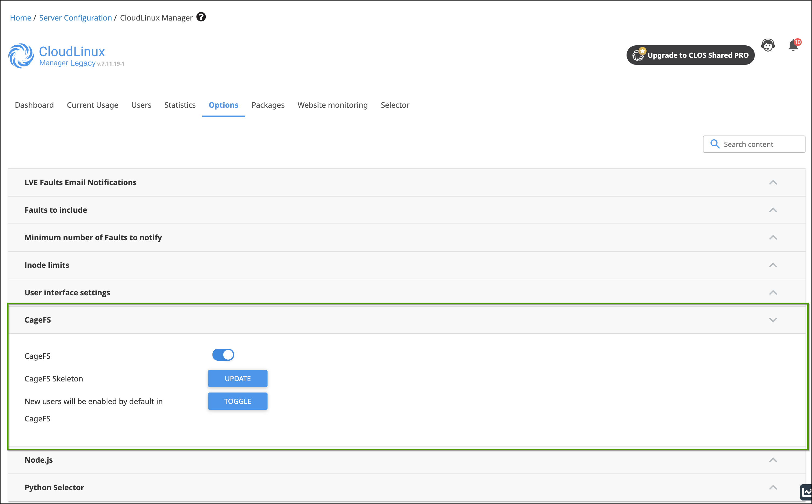
Task: Expand the Python Selector section
Action: point(773,487)
